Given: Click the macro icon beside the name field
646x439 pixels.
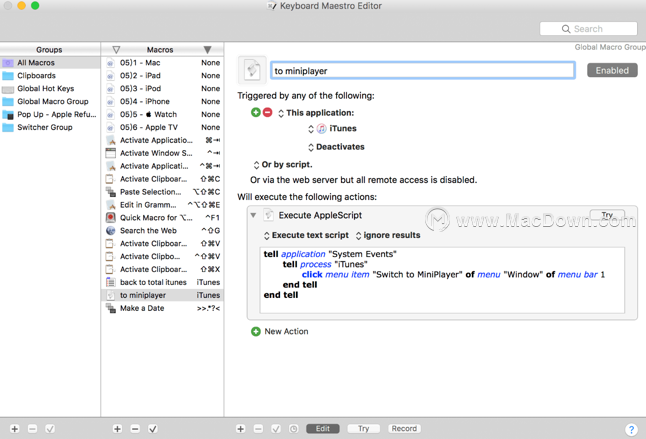Looking at the screenshot, I should (252, 70).
